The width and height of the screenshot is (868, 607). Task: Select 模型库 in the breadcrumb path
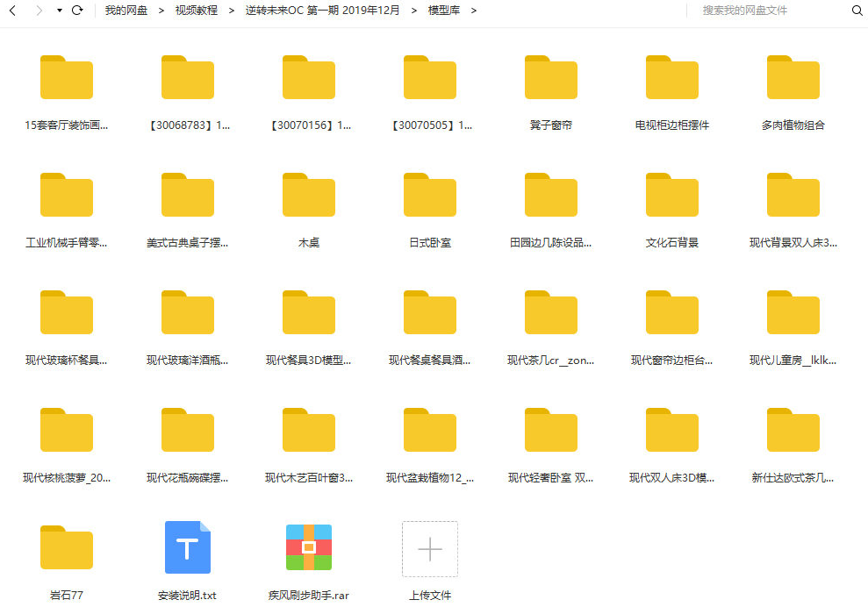pyautogui.click(x=443, y=11)
